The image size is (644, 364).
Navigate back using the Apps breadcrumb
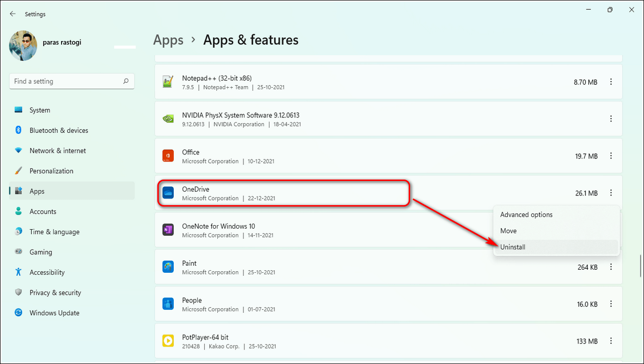[168, 40]
